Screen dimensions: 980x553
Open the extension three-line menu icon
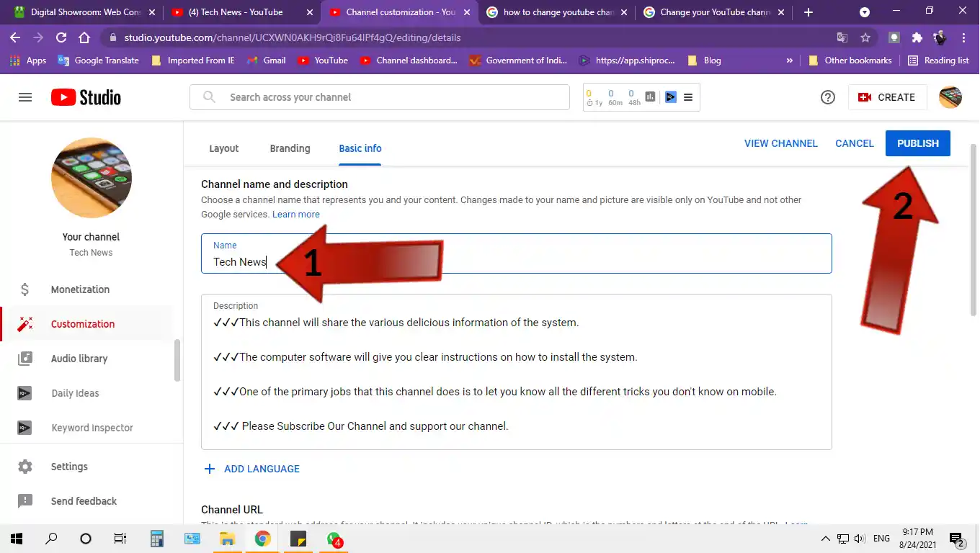688,97
